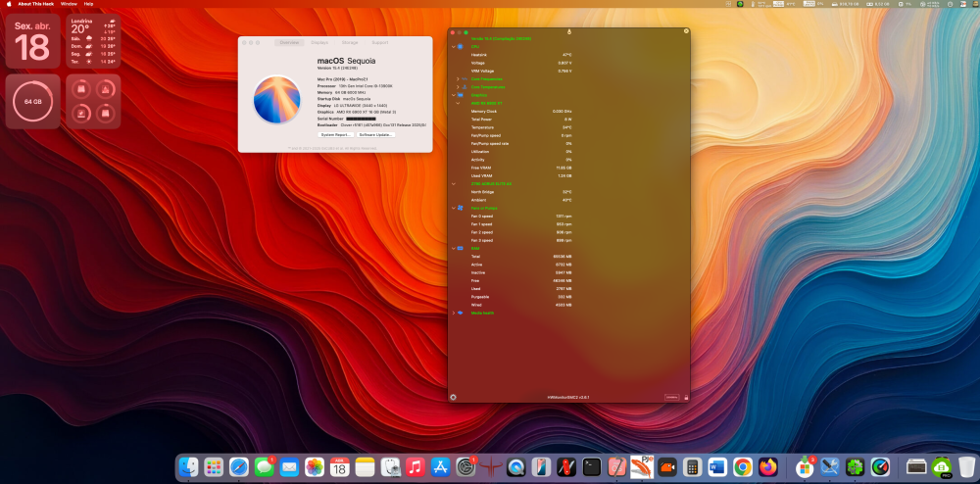The height and width of the screenshot is (484, 980).
Task: Open System Settings in the Dock
Action: click(x=465, y=466)
